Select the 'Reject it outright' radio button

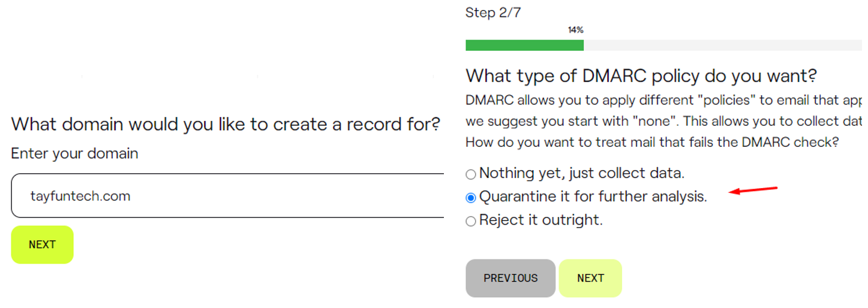tap(471, 221)
